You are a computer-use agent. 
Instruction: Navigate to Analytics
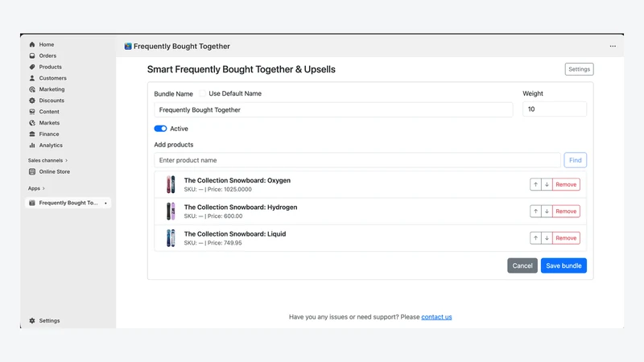pos(51,145)
